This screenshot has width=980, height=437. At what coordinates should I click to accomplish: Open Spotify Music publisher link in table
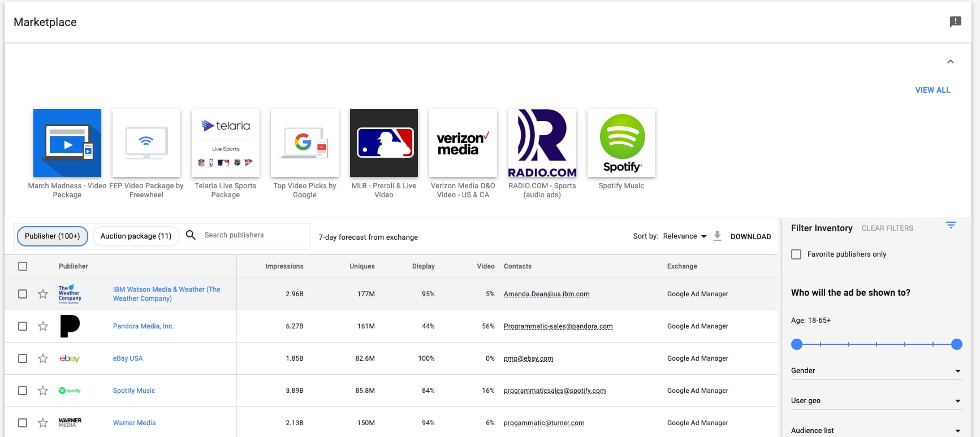coord(134,391)
